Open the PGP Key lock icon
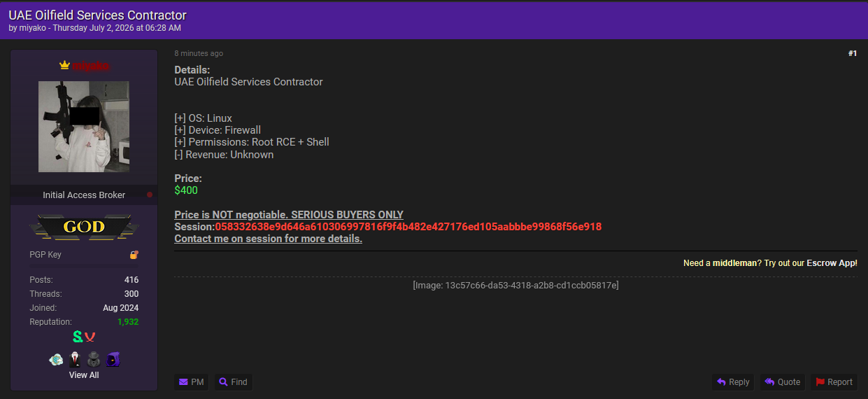This screenshot has width=868, height=399. pos(134,255)
